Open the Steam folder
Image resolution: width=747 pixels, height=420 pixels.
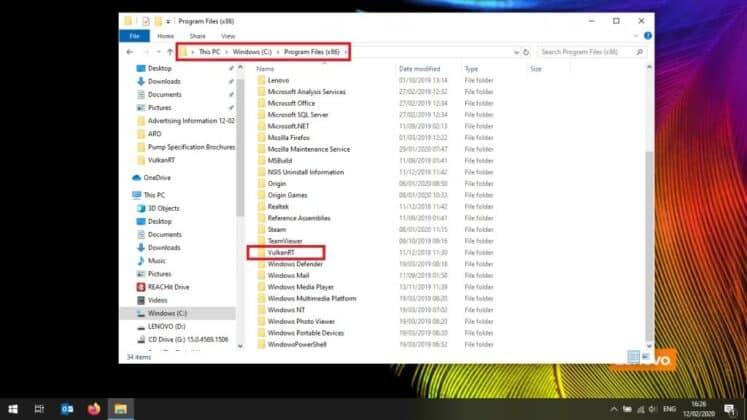[x=277, y=229]
